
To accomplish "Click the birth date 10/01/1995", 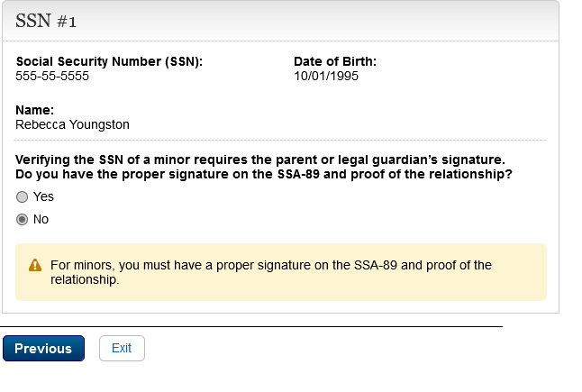I will (x=320, y=76).
